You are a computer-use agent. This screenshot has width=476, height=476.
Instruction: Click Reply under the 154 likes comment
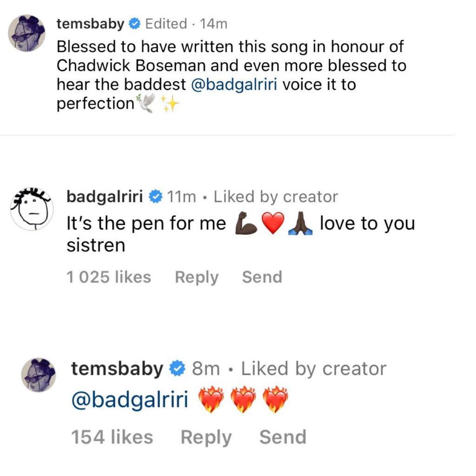point(206,437)
